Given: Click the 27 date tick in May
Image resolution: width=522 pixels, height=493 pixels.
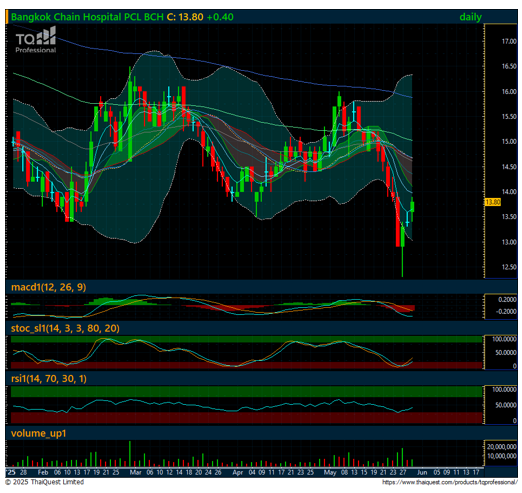Looking at the screenshot, I should (x=403, y=472).
